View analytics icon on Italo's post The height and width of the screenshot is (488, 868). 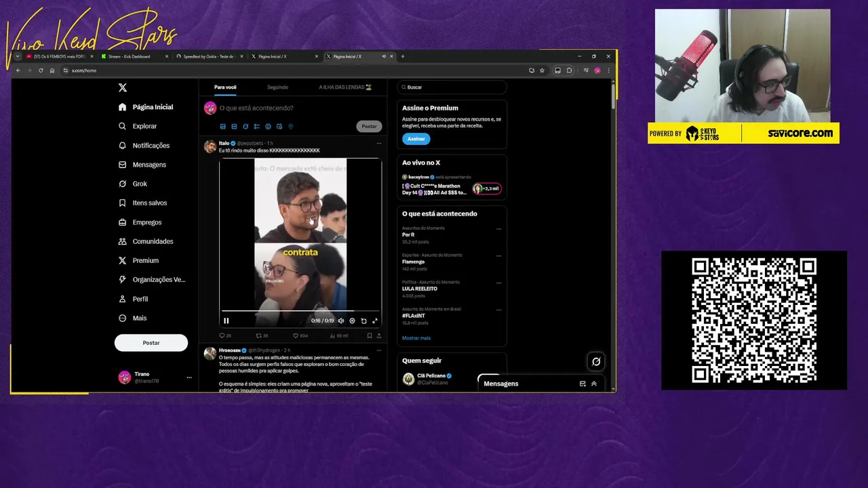[332, 335]
